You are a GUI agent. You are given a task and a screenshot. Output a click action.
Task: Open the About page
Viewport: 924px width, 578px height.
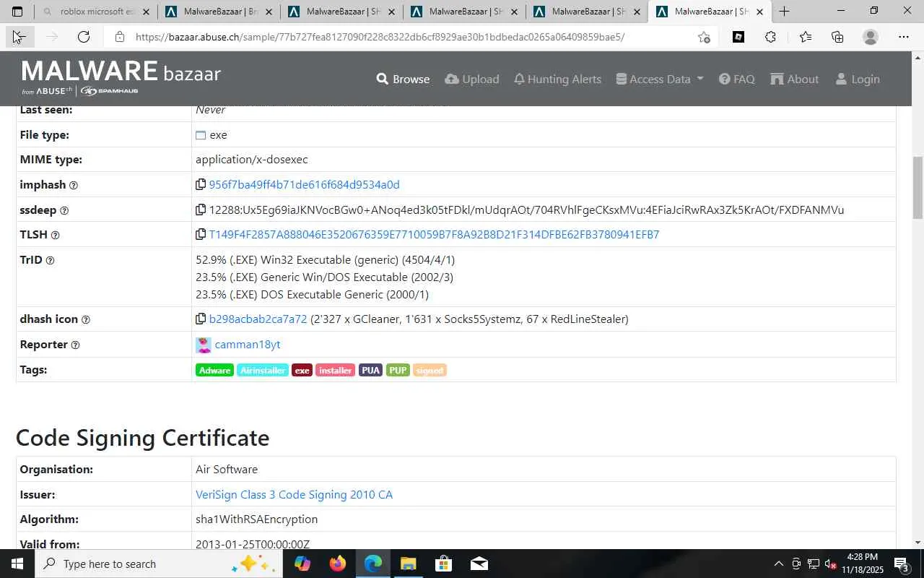coord(794,79)
